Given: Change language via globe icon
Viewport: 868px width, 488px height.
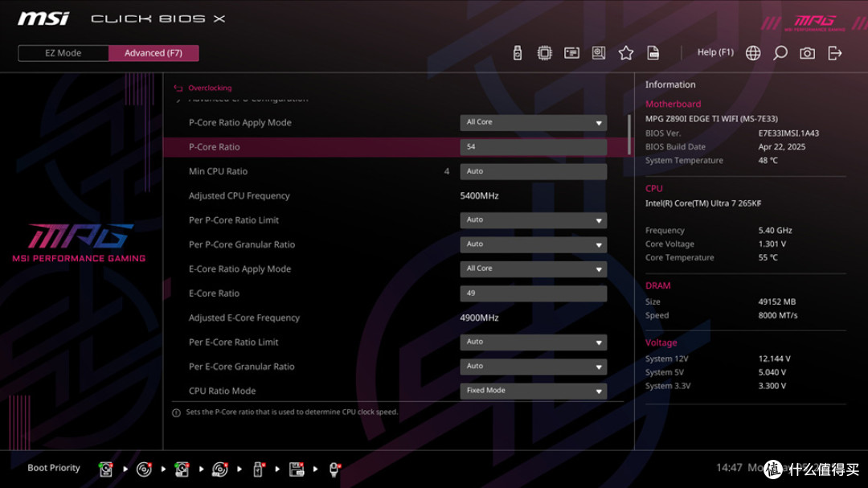Looking at the screenshot, I should point(753,52).
